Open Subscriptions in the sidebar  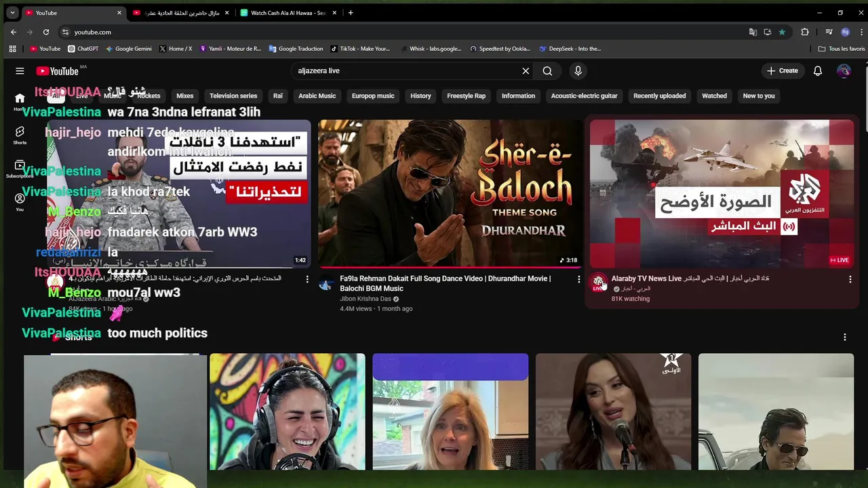click(20, 169)
